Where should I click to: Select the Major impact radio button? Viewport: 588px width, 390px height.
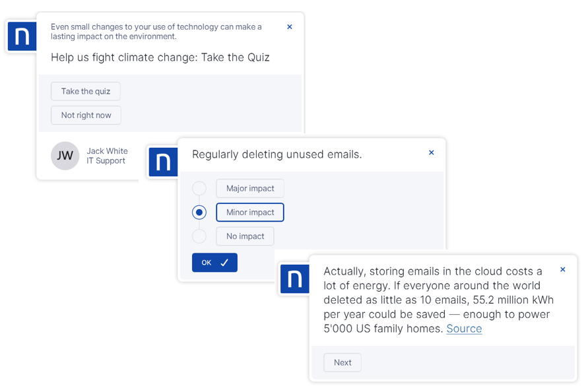pos(199,189)
